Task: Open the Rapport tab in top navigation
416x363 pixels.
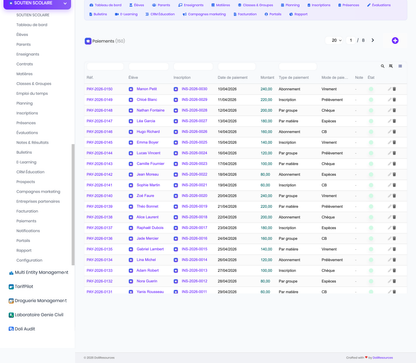Action: [298, 14]
